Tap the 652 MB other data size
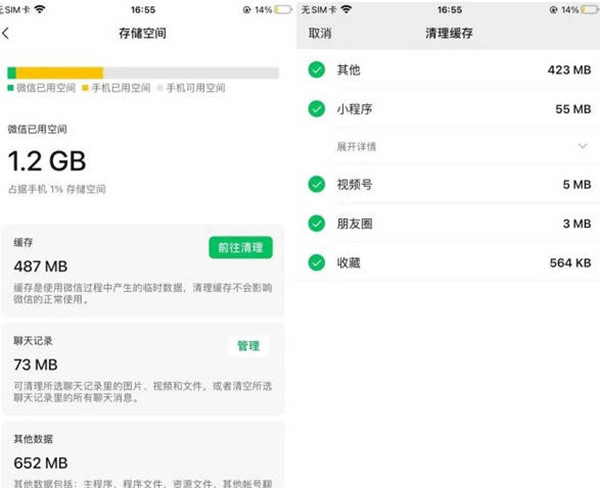This screenshot has width=600, height=488. (41, 463)
